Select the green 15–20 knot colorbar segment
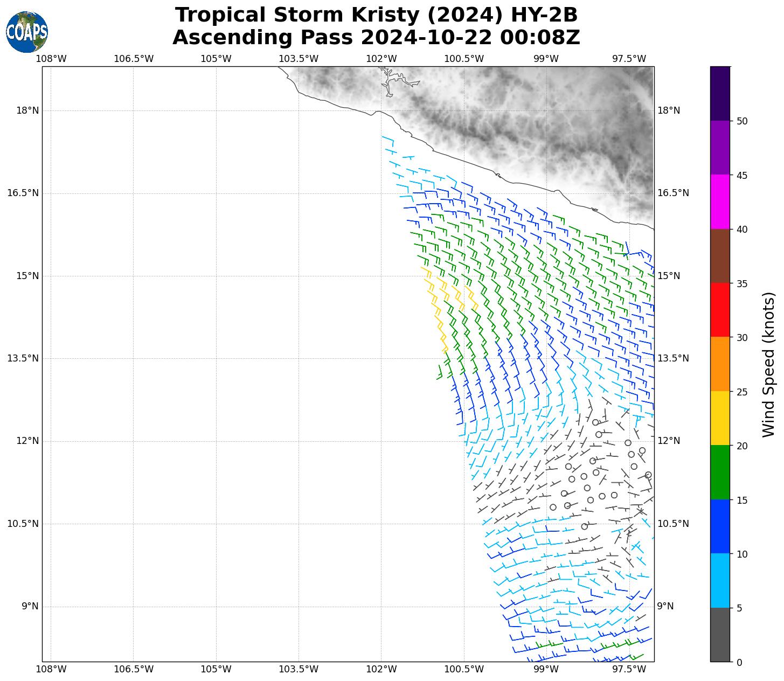 click(x=720, y=472)
